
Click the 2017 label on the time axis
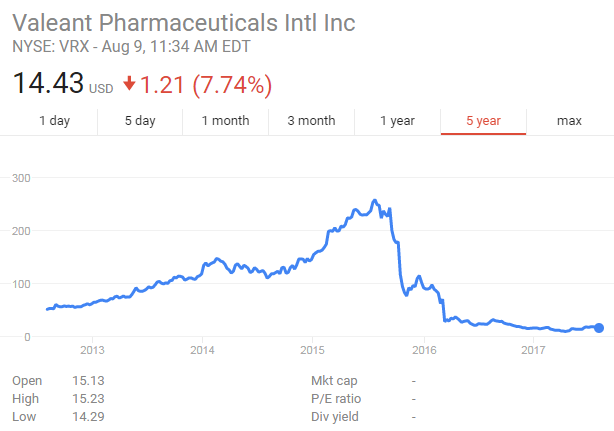[x=533, y=350]
